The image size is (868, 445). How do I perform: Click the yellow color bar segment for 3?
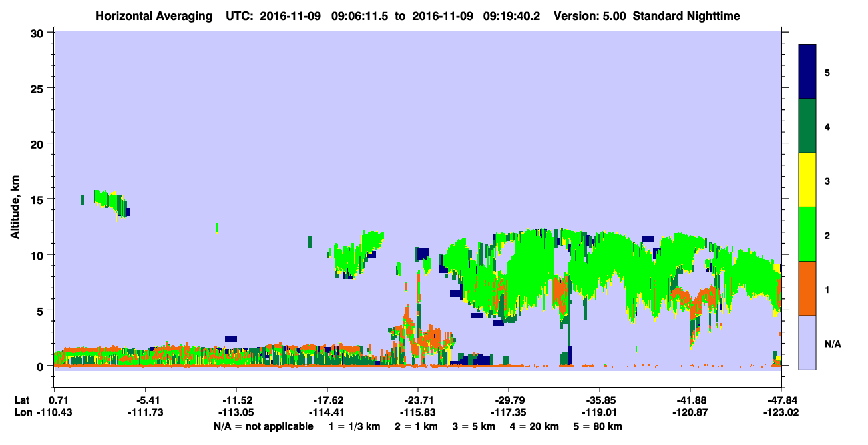tap(807, 180)
